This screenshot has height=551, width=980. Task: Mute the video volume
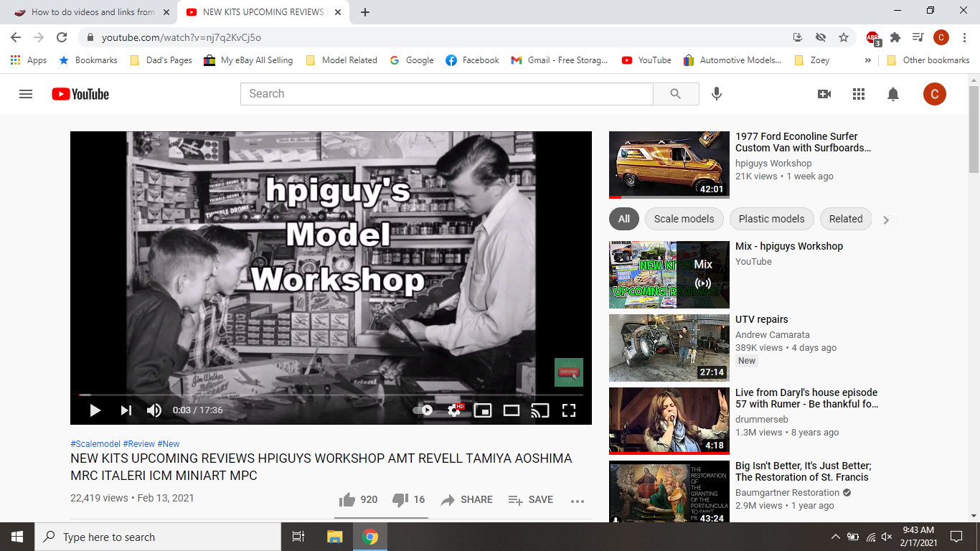click(x=154, y=410)
